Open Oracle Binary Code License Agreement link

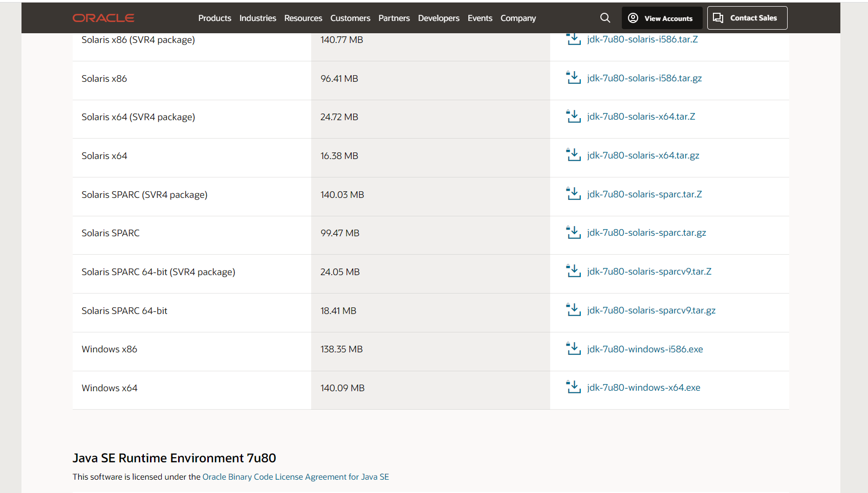click(x=296, y=477)
